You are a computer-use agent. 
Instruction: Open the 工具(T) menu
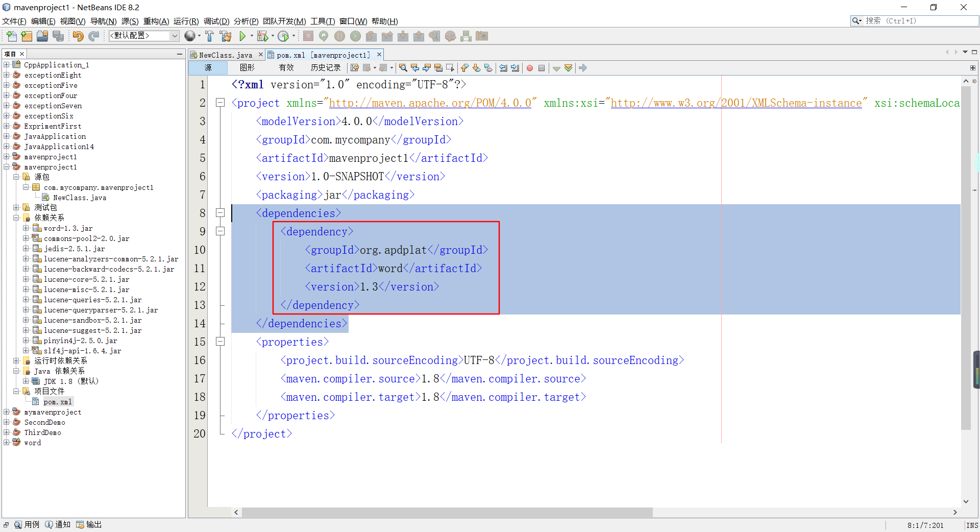[x=323, y=21]
